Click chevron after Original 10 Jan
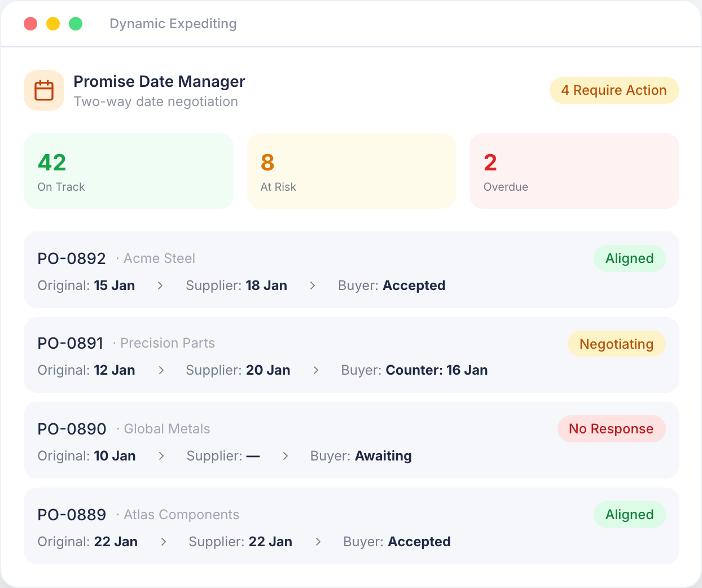Image resolution: width=702 pixels, height=588 pixels. point(161,456)
